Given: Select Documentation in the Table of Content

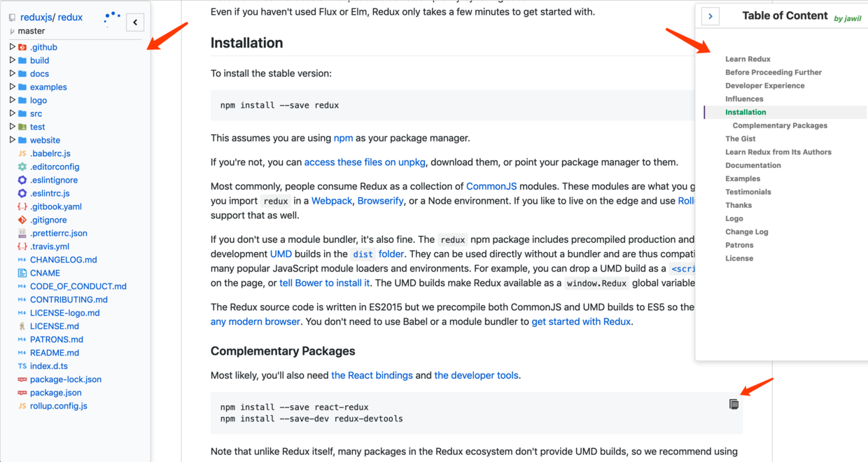Looking at the screenshot, I should tap(752, 165).
